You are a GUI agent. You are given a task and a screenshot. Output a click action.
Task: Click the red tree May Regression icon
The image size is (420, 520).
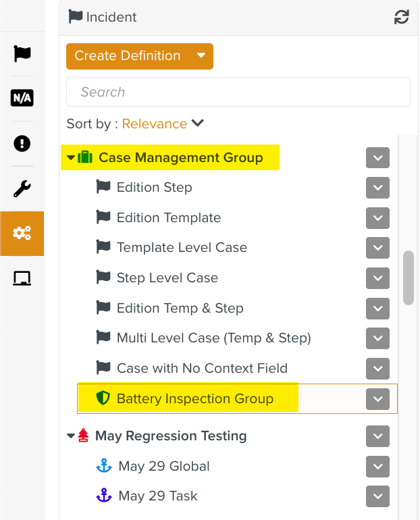pos(84,436)
